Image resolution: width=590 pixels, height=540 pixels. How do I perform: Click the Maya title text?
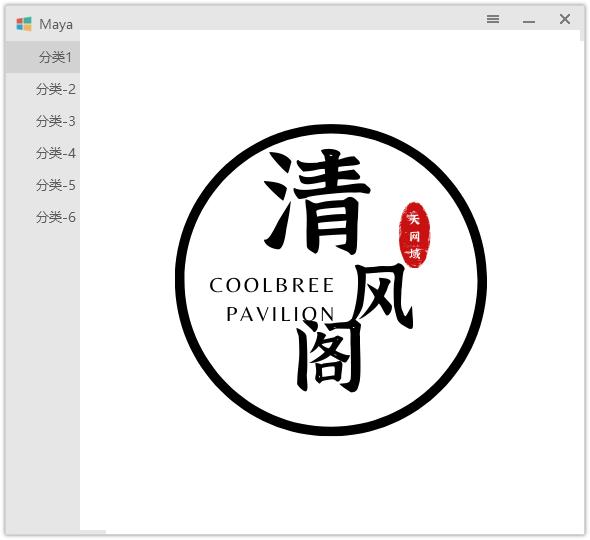coord(56,24)
